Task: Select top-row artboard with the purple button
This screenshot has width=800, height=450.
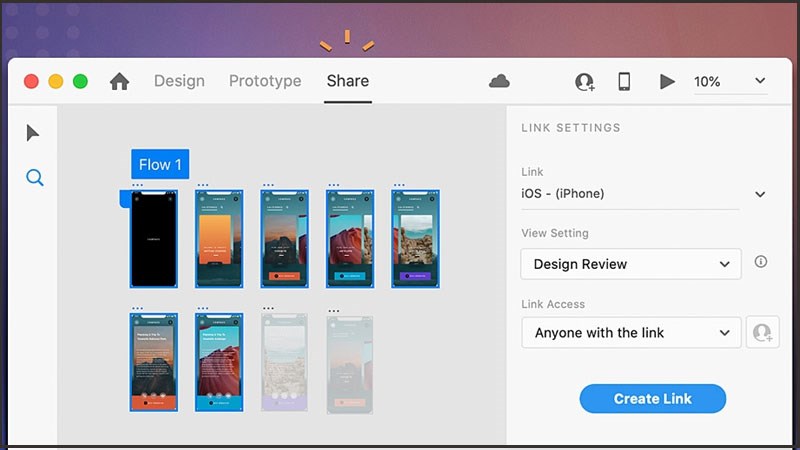Action: point(415,239)
